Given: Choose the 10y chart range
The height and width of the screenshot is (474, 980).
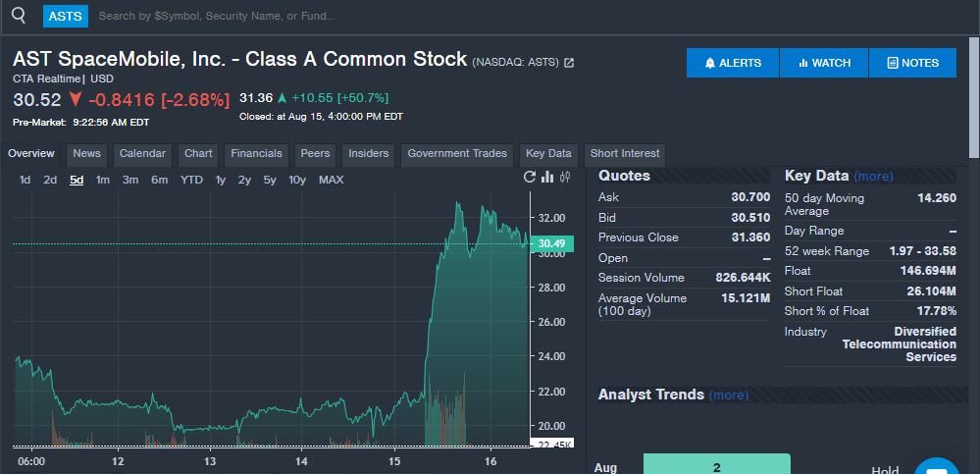Looking at the screenshot, I should point(297,181).
